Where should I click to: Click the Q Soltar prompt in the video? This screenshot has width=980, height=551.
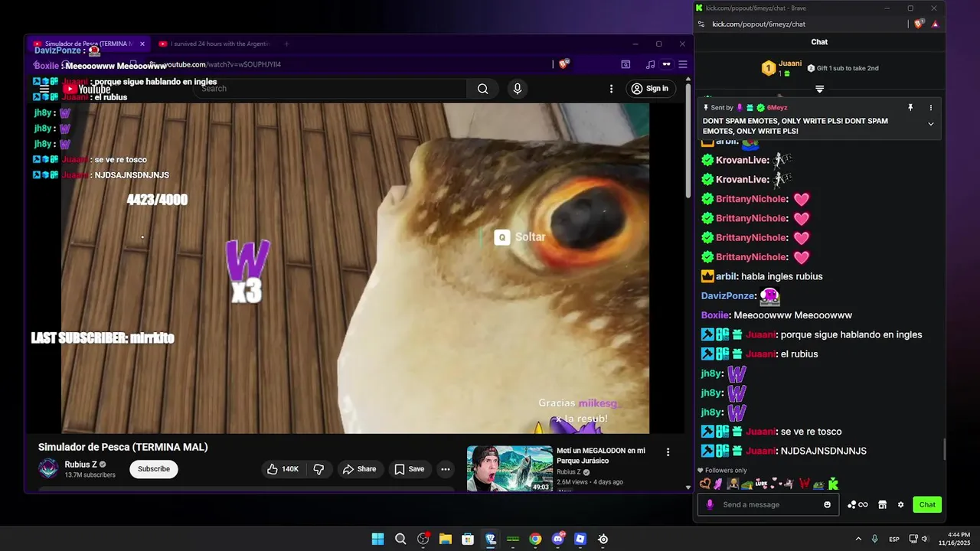(521, 237)
